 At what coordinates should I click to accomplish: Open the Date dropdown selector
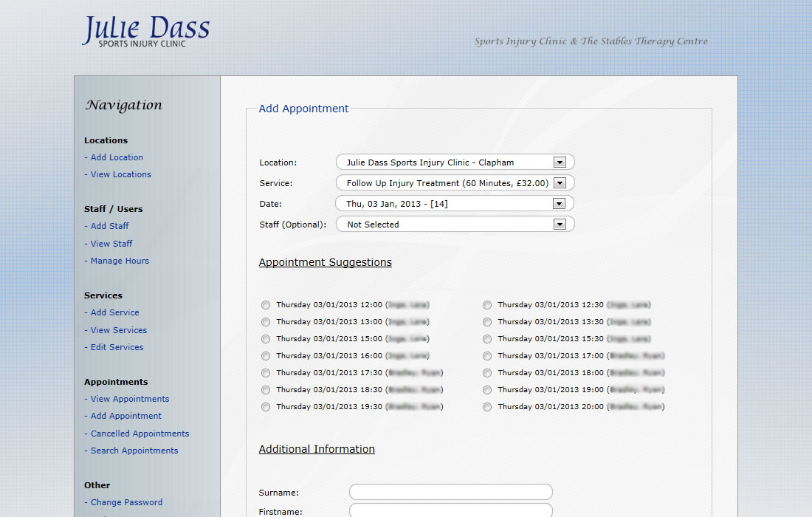pos(455,204)
